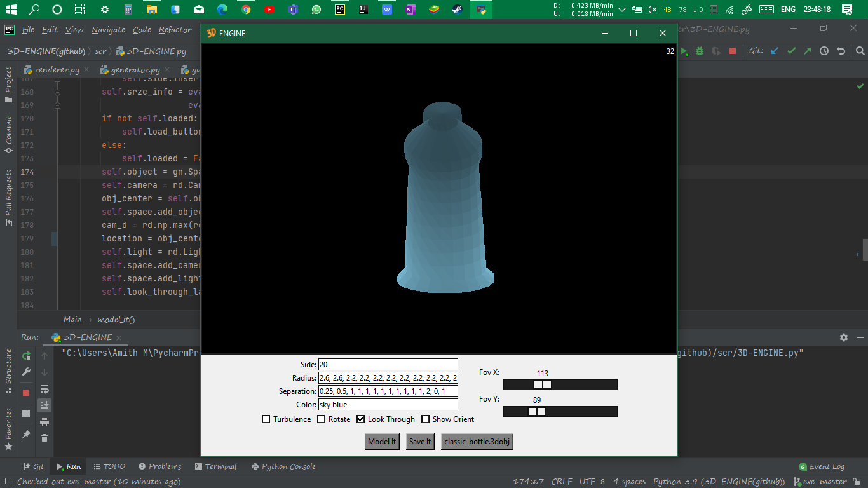Open Windows notification center icon
868x488 pixels.
tap(847, 10)
